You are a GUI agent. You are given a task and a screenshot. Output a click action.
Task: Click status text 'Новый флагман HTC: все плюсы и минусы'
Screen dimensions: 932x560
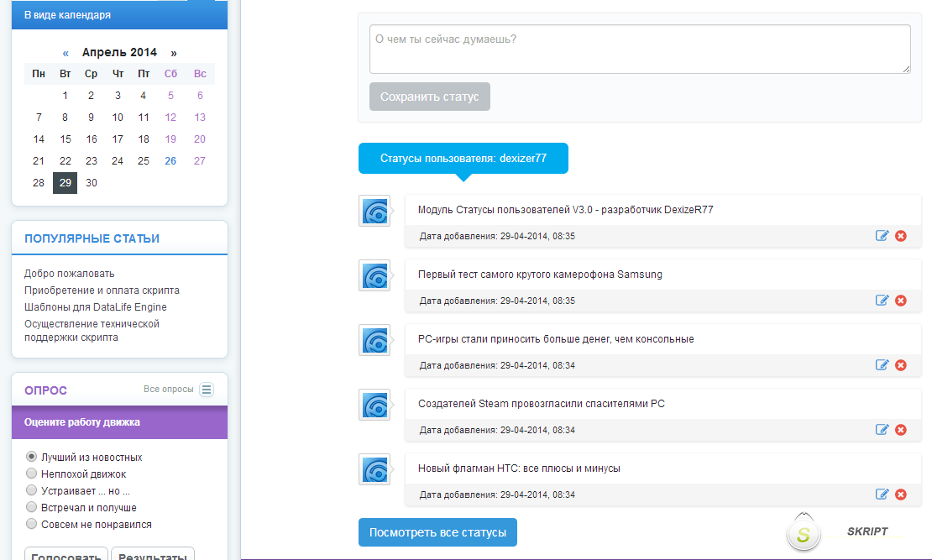pyautogui.click(x=519, y=468)
